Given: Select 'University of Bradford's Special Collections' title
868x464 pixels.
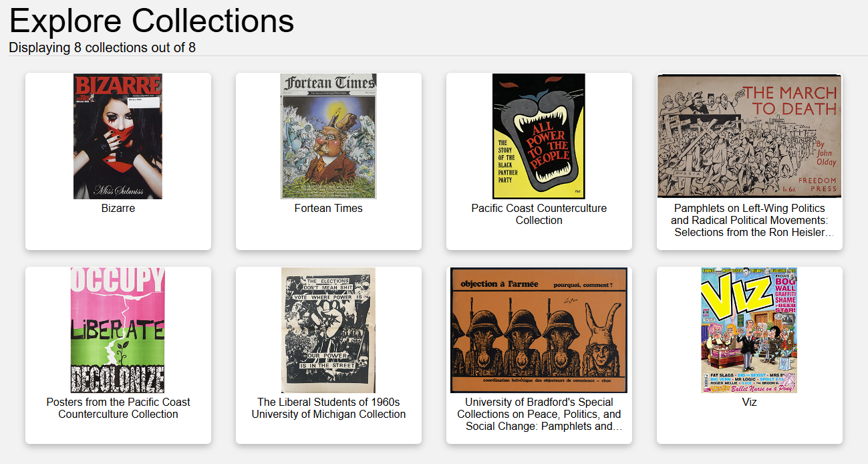Looking at the screenshot, I should [x=539, y=414].
